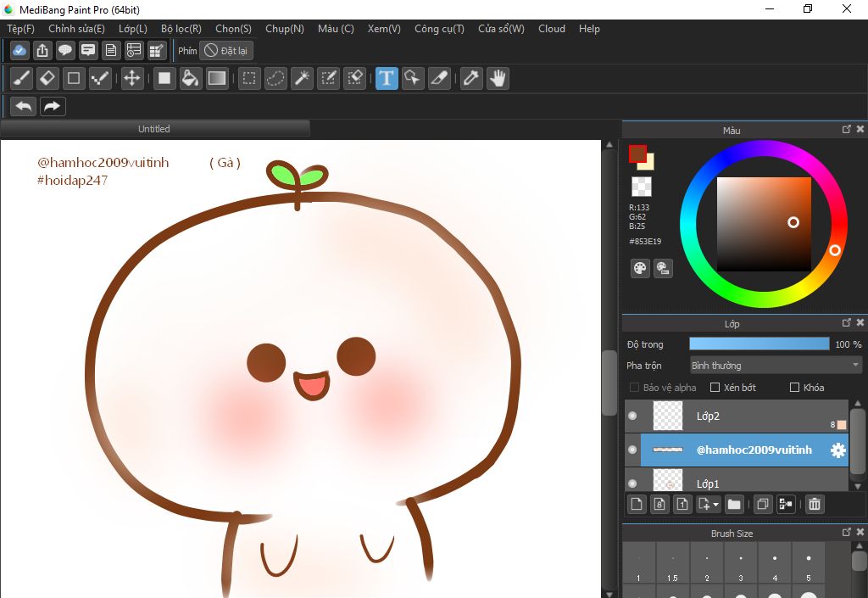Select the foreground brown color swatch
The width and height of the screenshot is (868, 598).
637,154
